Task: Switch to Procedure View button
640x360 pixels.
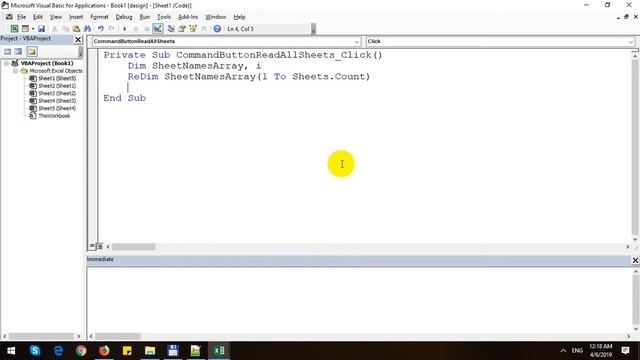Action: [92, 246]
